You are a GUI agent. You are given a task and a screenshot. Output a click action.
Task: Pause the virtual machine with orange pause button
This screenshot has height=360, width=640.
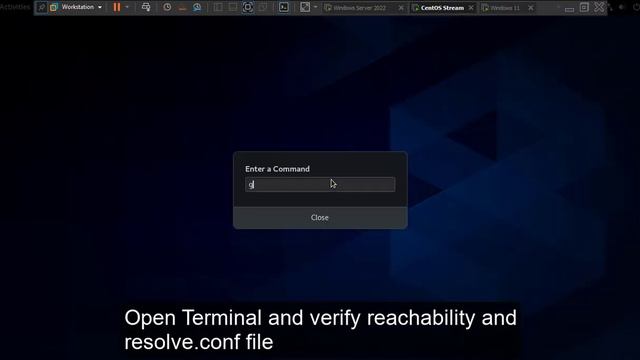click(x=117, y=7)
